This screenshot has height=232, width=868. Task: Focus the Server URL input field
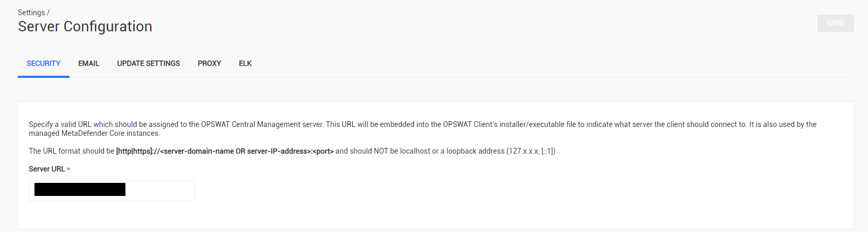point(112,191)
